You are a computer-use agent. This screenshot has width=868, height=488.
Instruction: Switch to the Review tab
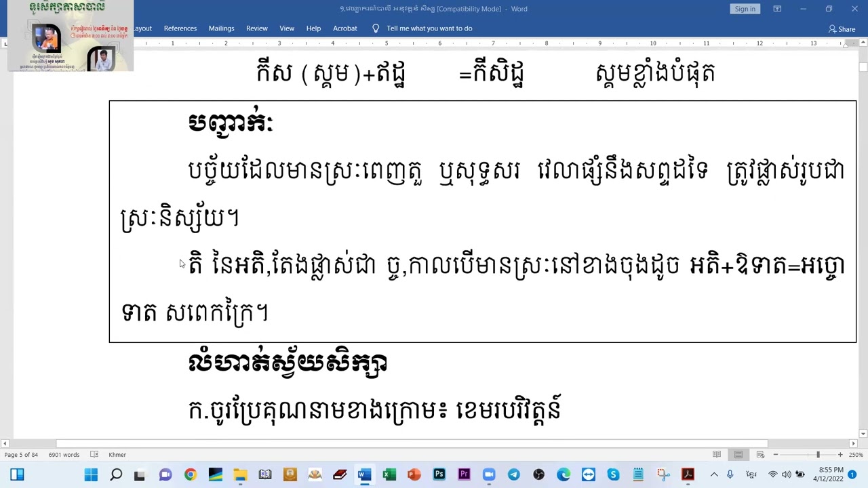[257, 28]
